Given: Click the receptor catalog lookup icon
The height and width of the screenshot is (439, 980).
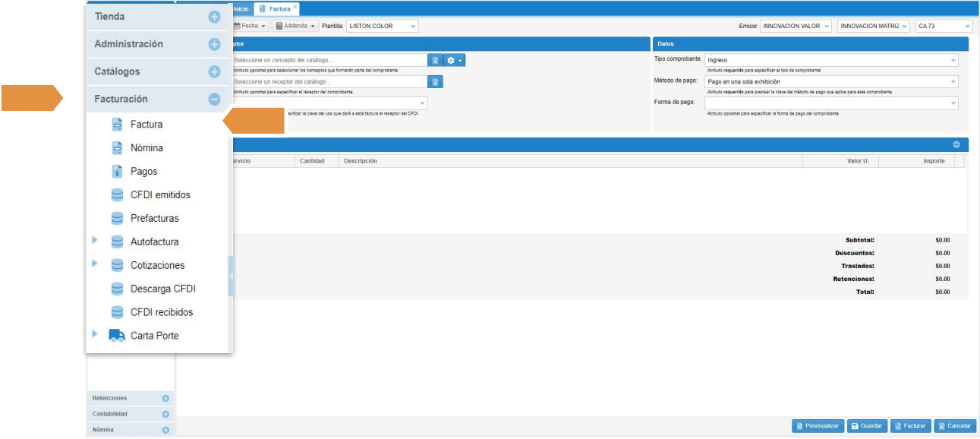Looking at the screenshot, I should pos(435,82).
